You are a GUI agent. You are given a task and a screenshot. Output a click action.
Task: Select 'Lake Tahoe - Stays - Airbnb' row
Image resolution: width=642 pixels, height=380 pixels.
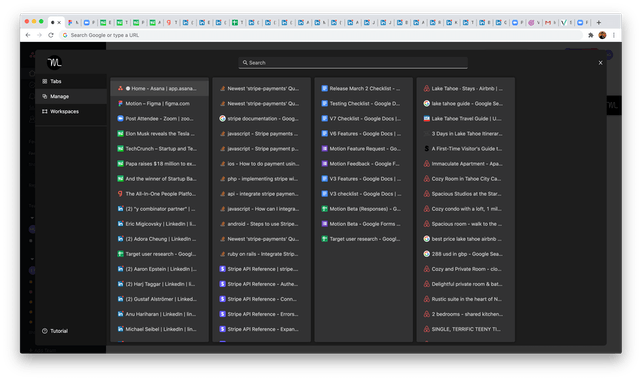tap(466, 88)
